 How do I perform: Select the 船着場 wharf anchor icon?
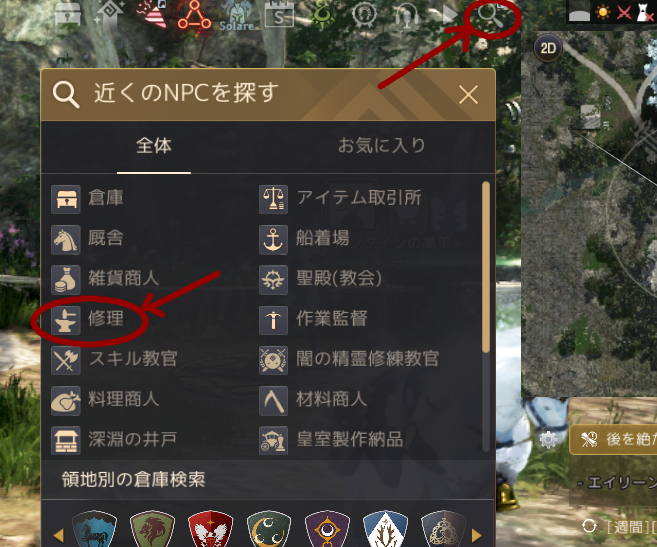pyautogui.click(x=273, y=239)
